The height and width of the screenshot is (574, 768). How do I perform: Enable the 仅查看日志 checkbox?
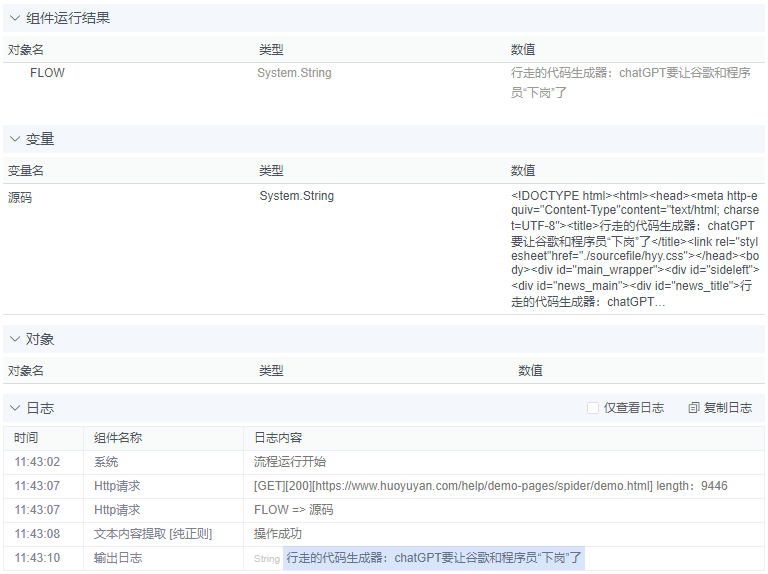(x=593, y=408)
